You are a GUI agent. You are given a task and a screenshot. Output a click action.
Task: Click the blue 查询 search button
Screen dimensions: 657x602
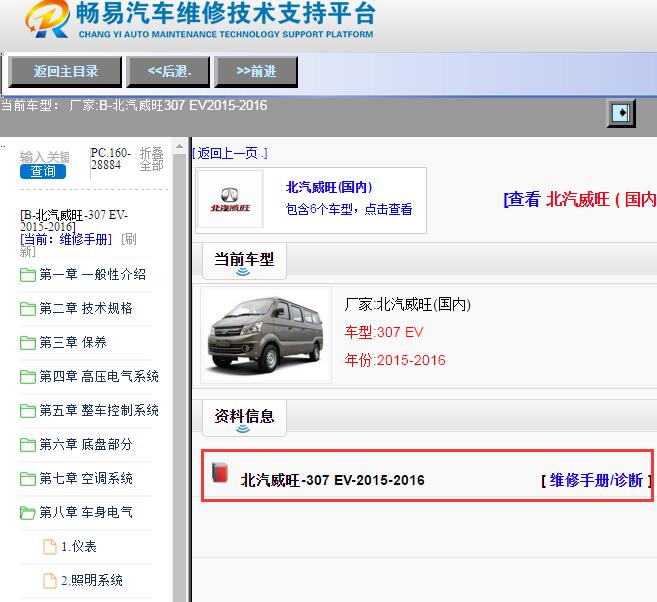click(43, 171)
